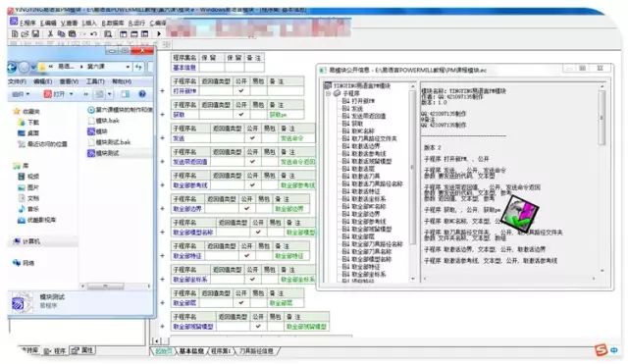Click Explorer help question mark icon
The height and width of the screenshot is (364, 628).
(141, 94)
